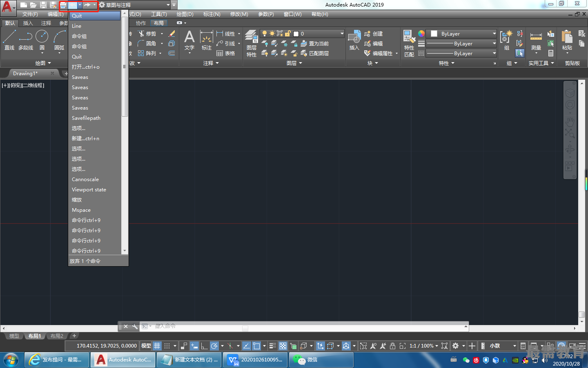Open the viewport scale 1:1 / 100% dropdown

point(424,346)
